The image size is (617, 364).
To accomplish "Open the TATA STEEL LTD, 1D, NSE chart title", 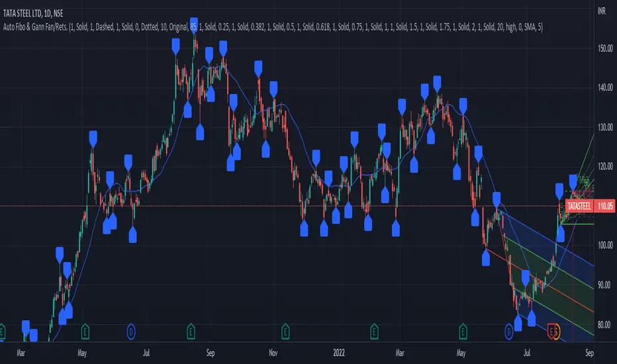I will click(33, 14).
